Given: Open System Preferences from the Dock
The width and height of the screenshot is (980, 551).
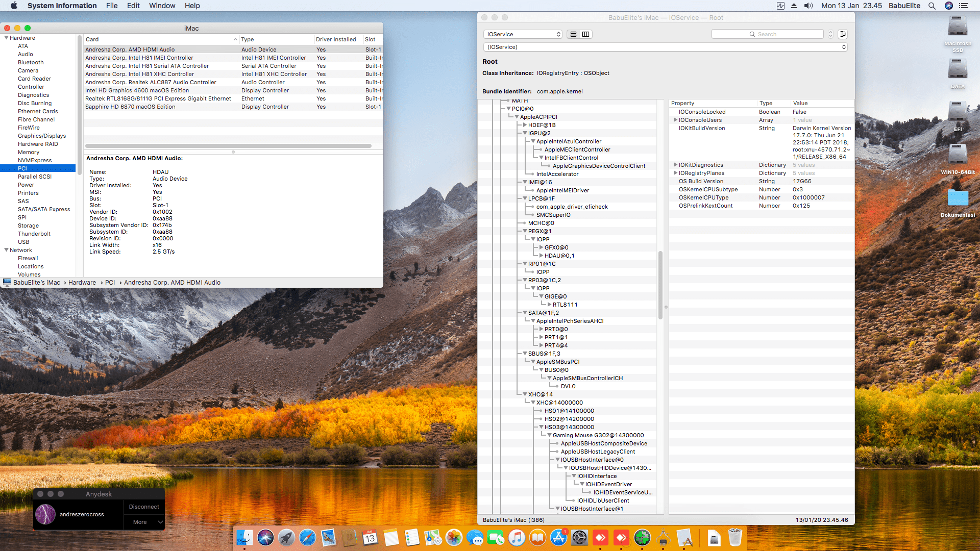Looking at the screenshot, I should coord(579,538).
